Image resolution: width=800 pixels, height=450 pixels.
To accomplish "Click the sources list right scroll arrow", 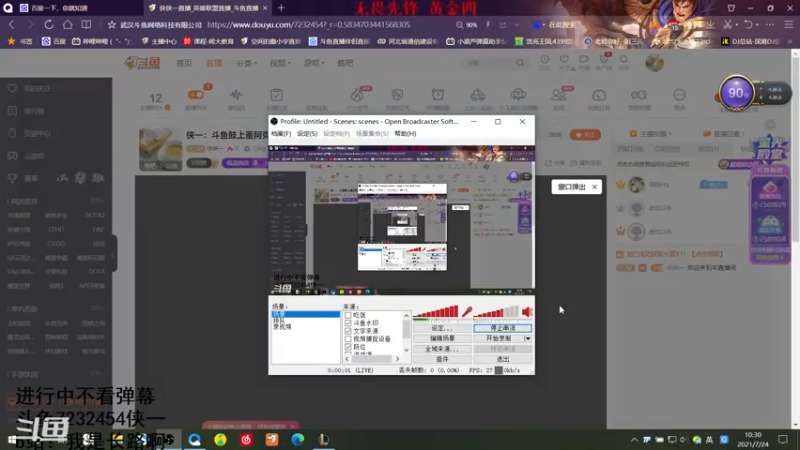I will click(x=397, y=359).
